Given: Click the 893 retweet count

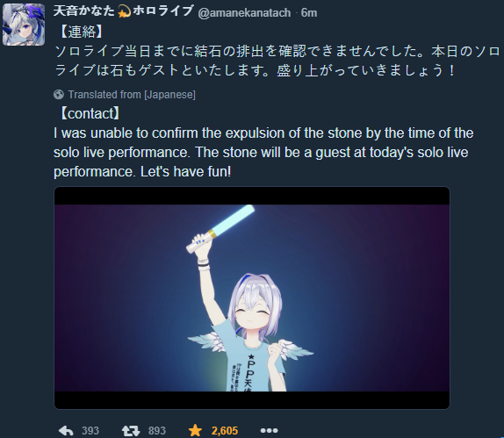Looking at the screenshot, I should [x=157, y=431].
